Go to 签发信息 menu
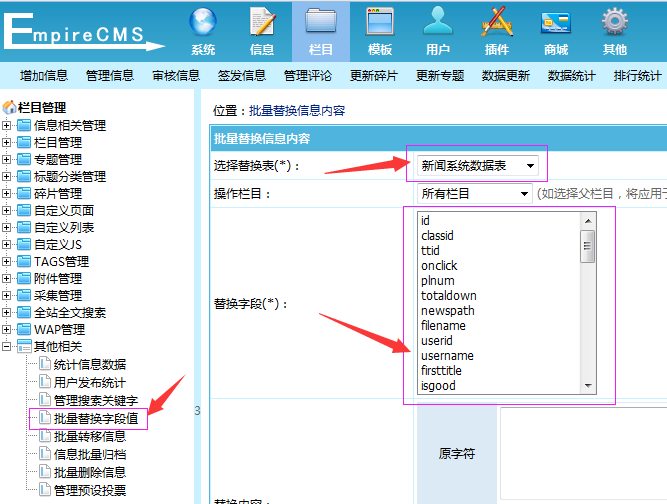The width and height of the screenshot is (667, 504). 242,76
